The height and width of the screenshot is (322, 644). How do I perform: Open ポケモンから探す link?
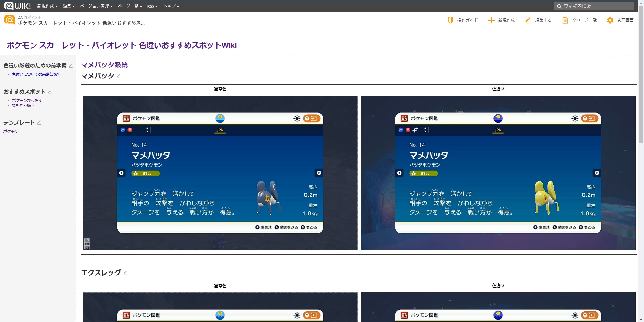[27, 100]
